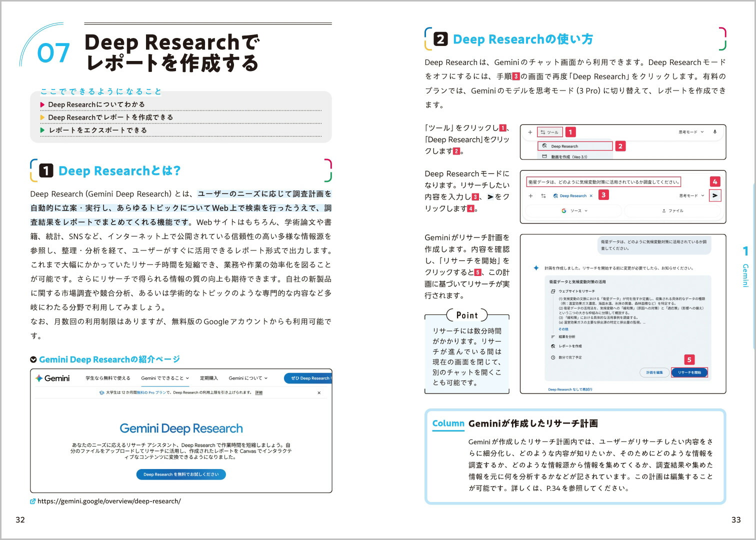Click Deep Research を無料でお試しください button
The height and width of the screenshot is (540, 756).
(181, 474)
